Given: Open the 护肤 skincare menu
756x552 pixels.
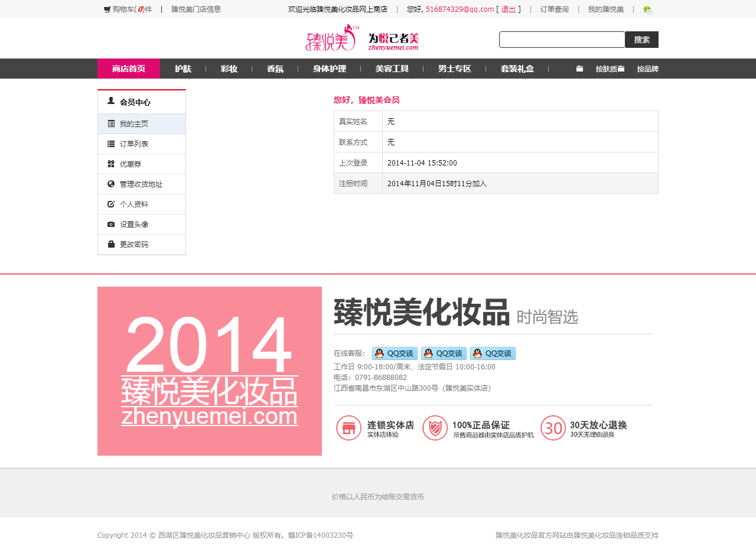Looking at the screenshot, I should point(183,69).
